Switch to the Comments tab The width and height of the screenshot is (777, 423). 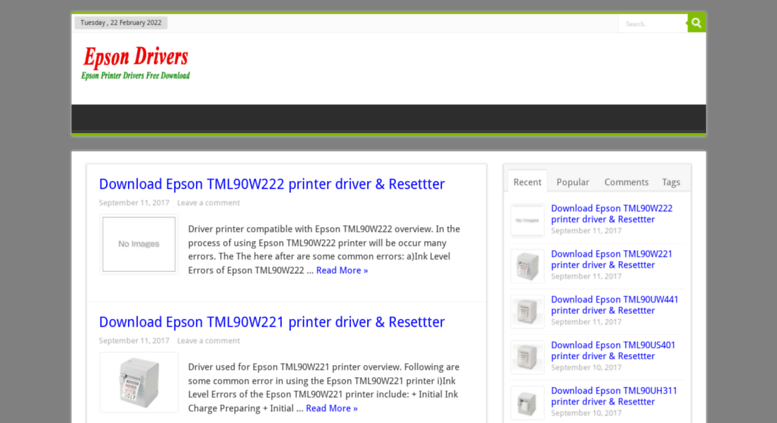(626, 182)
